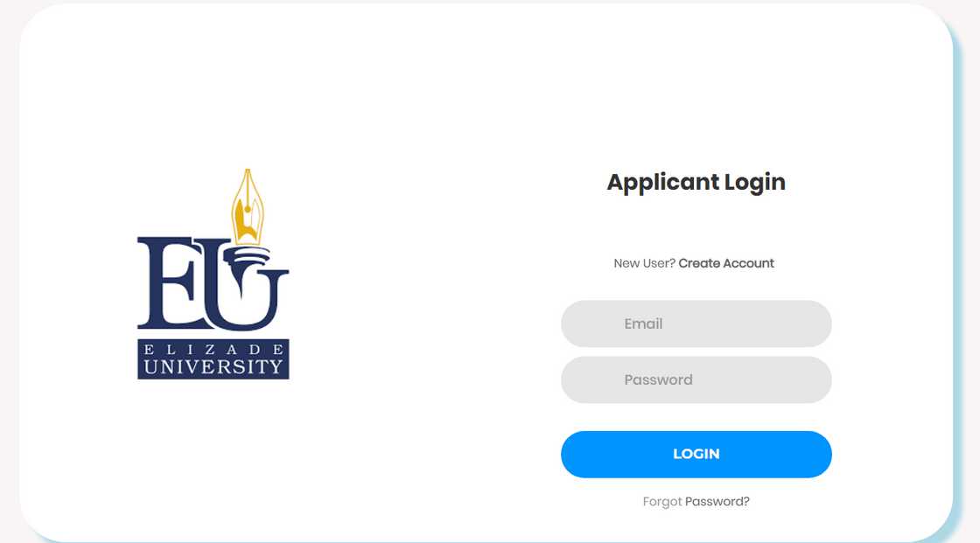Focus the Email input field
980x543 pixels.
[696, 324]
